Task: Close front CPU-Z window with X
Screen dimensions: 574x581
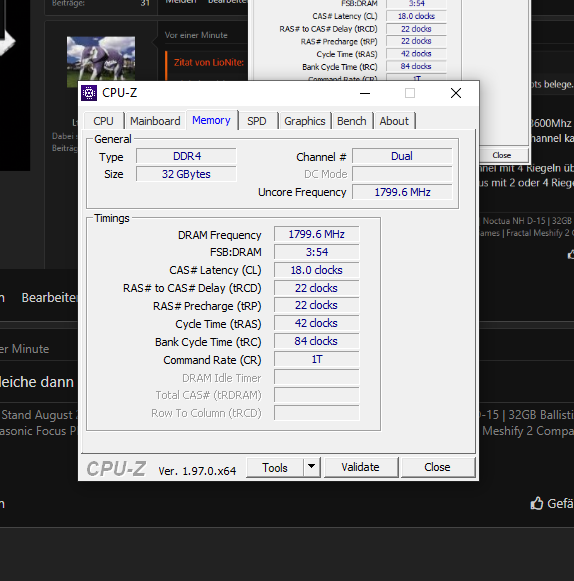Action: pos(456,93)
